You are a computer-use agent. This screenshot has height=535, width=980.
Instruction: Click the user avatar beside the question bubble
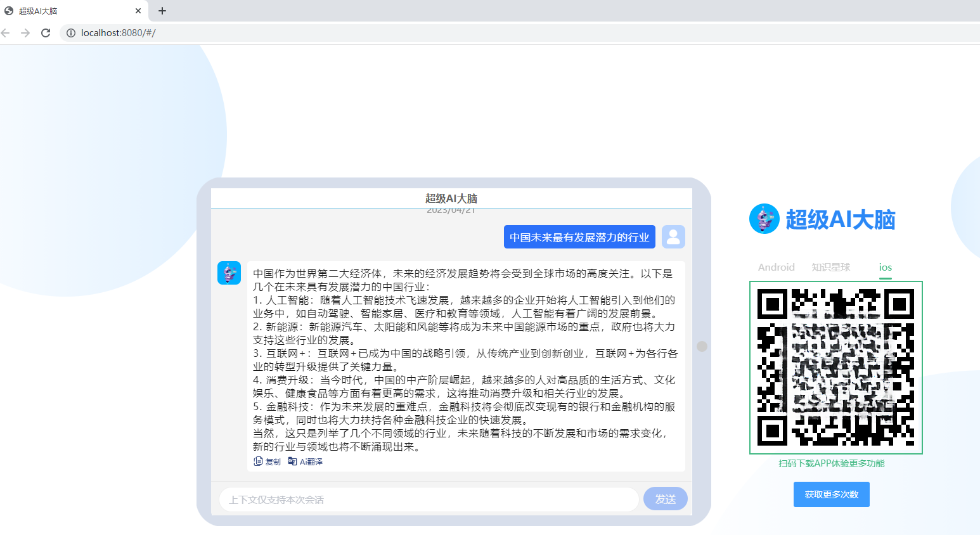(673, 236)
